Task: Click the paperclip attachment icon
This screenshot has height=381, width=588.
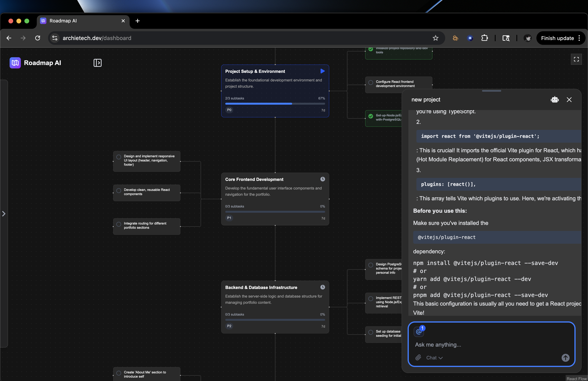Action: (418, 358)
